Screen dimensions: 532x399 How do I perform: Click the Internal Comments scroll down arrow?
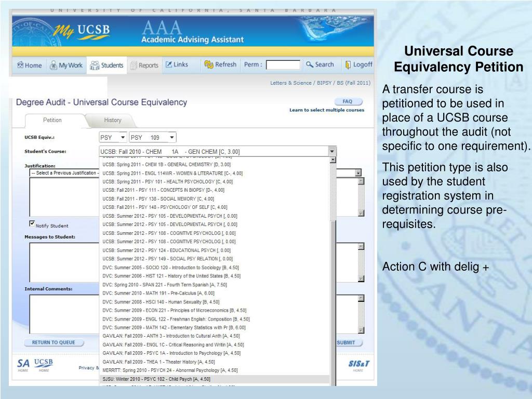[361, 330]
